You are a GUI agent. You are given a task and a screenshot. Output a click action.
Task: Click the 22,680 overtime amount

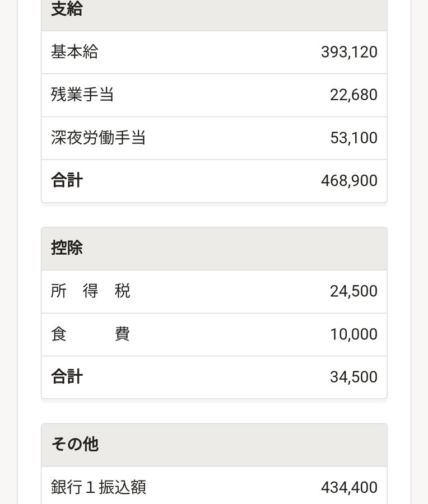pos(353,95)
